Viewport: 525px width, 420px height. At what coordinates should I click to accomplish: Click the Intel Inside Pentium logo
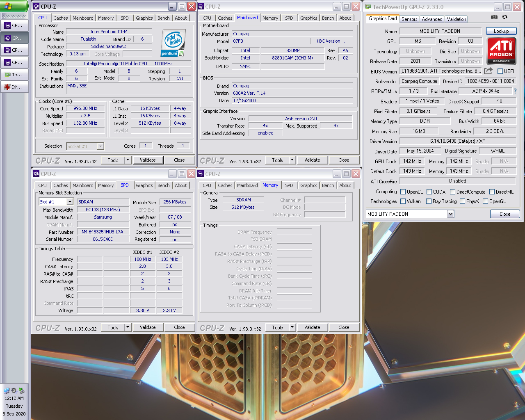pyautogui.click(x=173, y=43)
